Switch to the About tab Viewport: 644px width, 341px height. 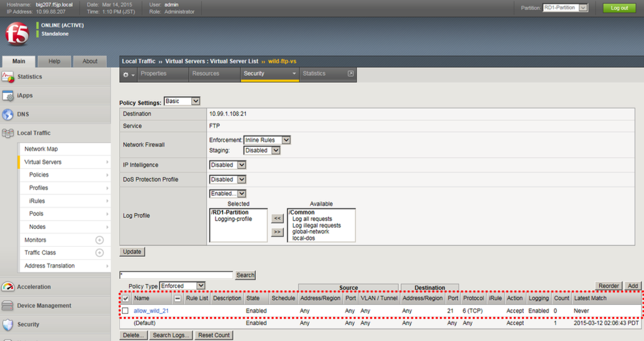pos(90,61)
